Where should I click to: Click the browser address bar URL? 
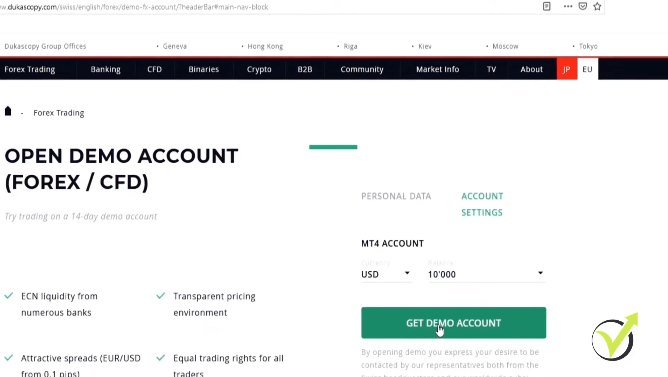[134, 7]
